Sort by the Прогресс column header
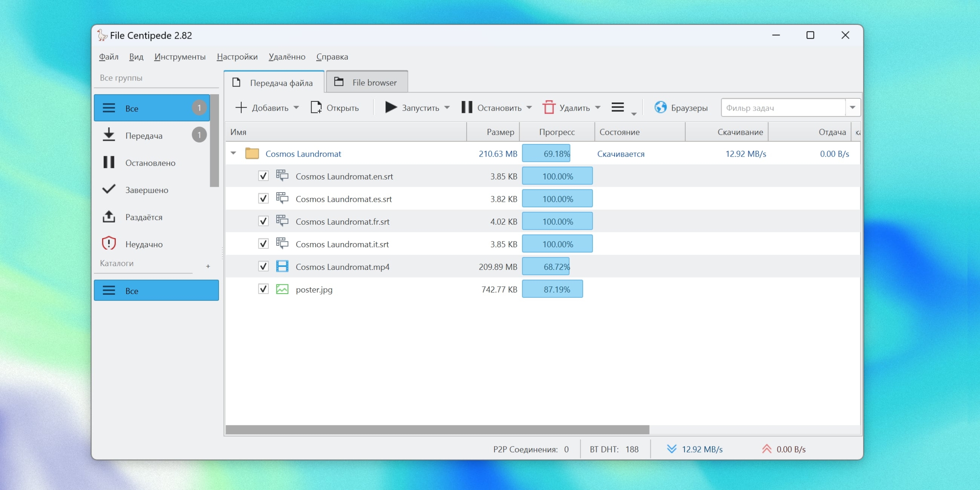 [557, 132]
